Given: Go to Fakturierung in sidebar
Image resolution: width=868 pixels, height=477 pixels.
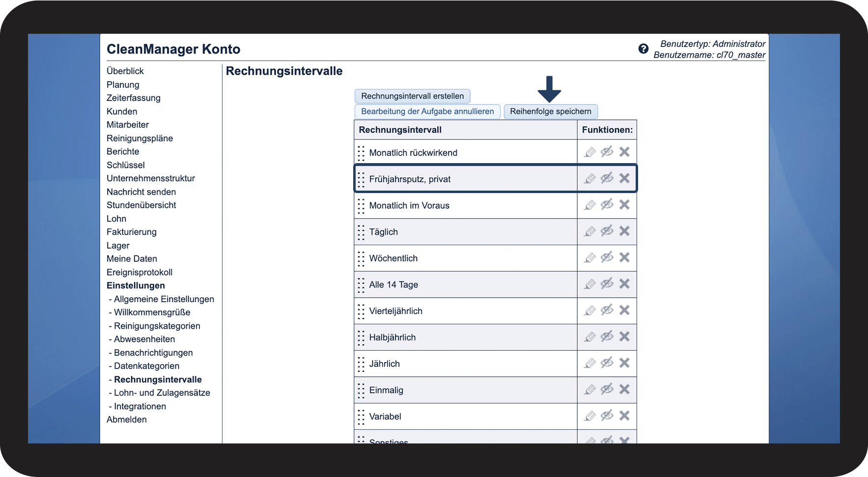Looking at the screenshot, I should coord(132,232).
